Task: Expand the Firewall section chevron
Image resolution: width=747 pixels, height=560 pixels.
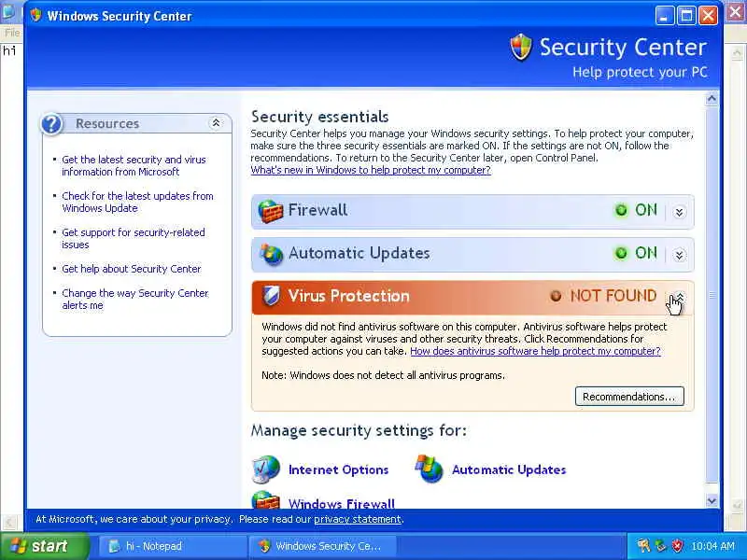Action: 680,212
